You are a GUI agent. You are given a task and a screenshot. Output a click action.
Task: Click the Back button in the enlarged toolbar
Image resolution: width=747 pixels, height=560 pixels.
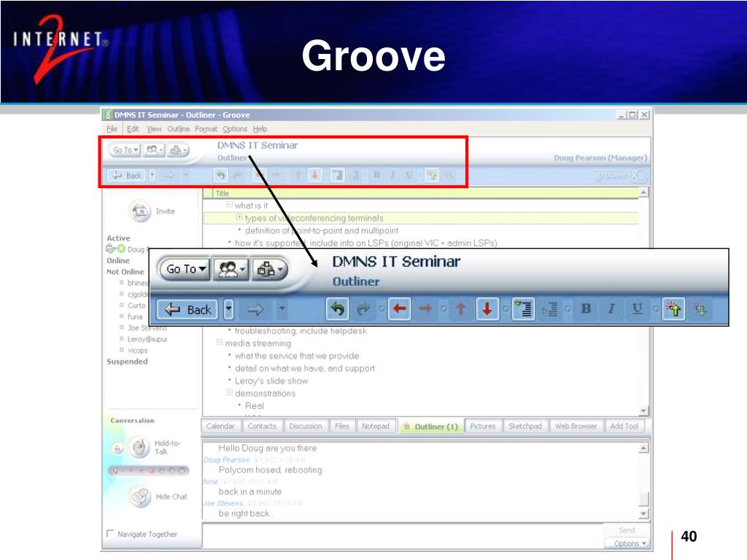pyautogui.click(x=187, y=310)
